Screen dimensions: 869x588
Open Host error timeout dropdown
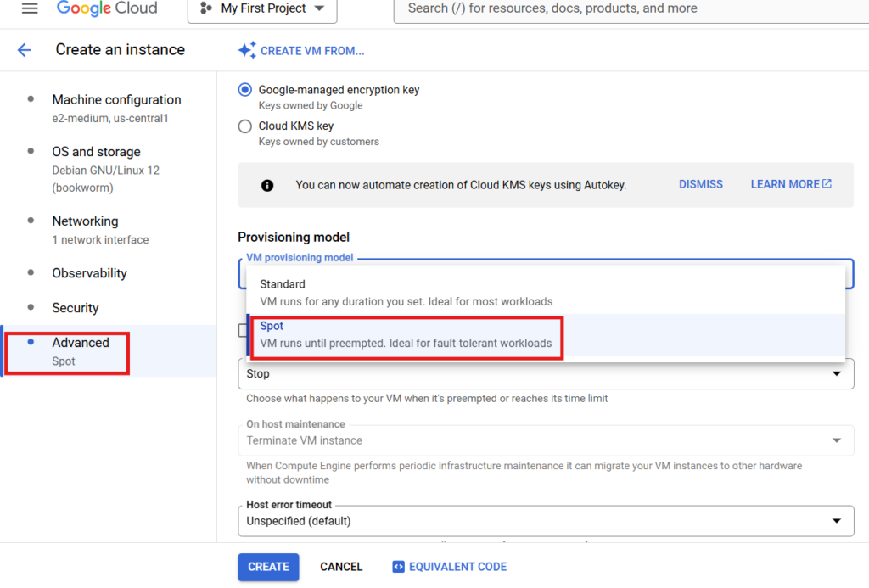pyautogui.click(x=546, y=520)
